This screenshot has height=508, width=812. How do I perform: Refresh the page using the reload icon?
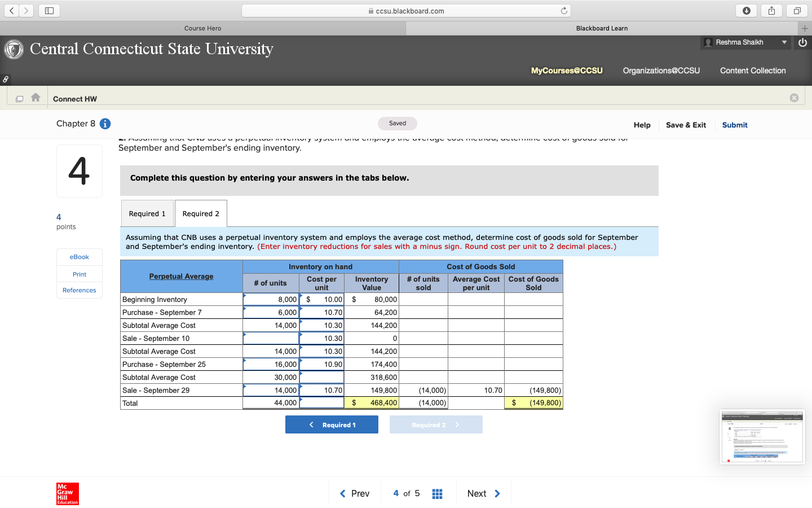tap(564, 10)
